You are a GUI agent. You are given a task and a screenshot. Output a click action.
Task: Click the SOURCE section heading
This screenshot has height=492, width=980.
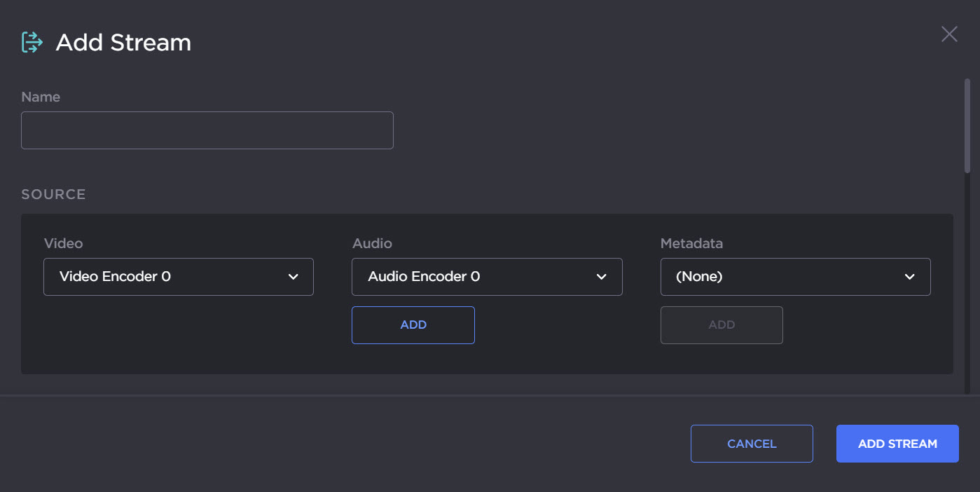[53, 194]
